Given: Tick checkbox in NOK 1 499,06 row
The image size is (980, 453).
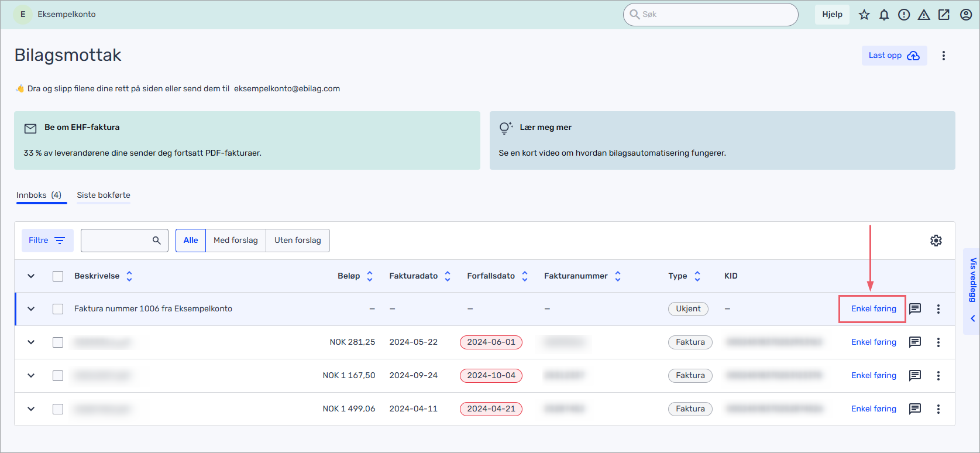Looking at the screenshot, I should (x=58, y=409).
